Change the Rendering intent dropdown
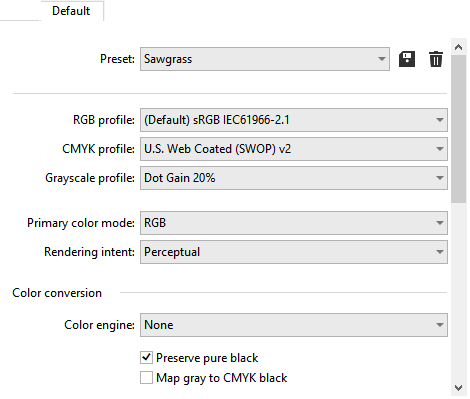The image size is (470, 399). tap(294, 252)
